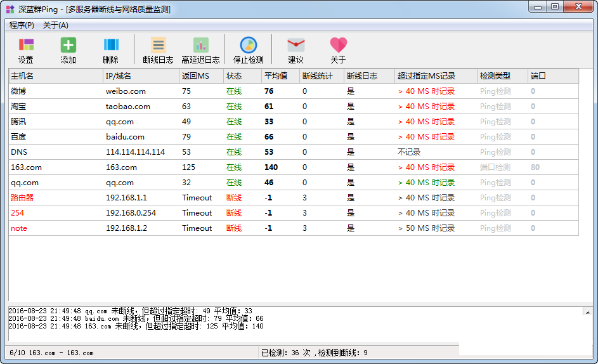Click the 断线 status in 路由器 row
The height and width of the screenshot is (364, 598).
[234, 198]
